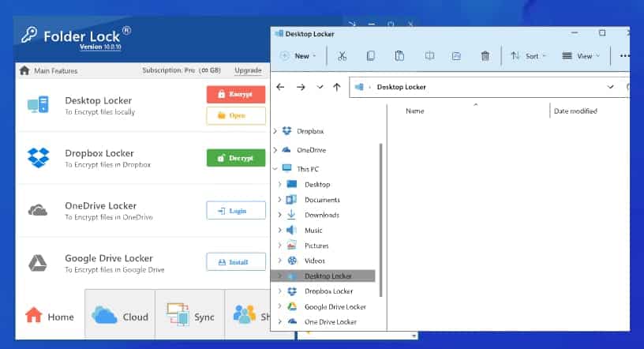Expand the Dropbox tree node
644x349 pixels.
(275, 131)
